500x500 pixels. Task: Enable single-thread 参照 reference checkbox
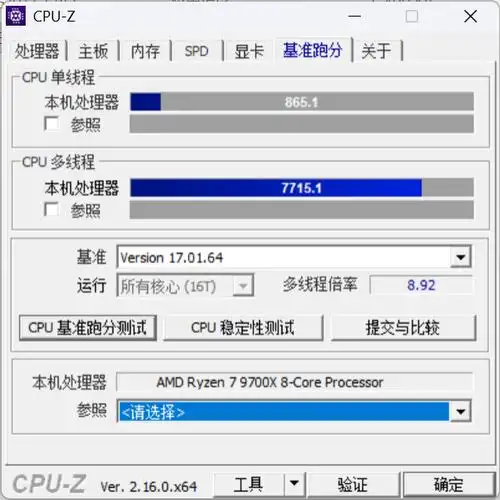[x=52, y=124]
